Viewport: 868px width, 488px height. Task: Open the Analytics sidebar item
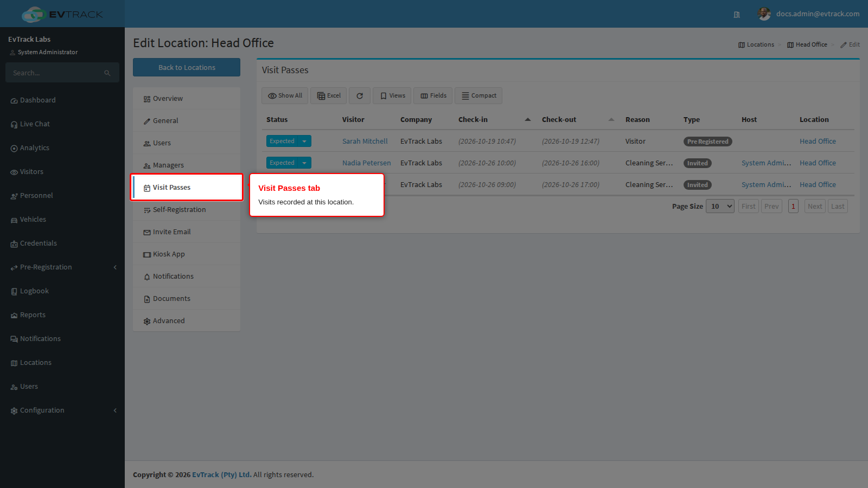[62, 148]
